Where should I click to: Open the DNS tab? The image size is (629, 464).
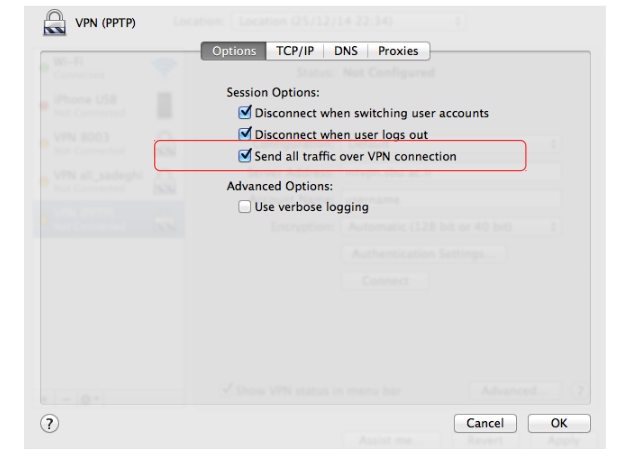click(x=346, y=51)
